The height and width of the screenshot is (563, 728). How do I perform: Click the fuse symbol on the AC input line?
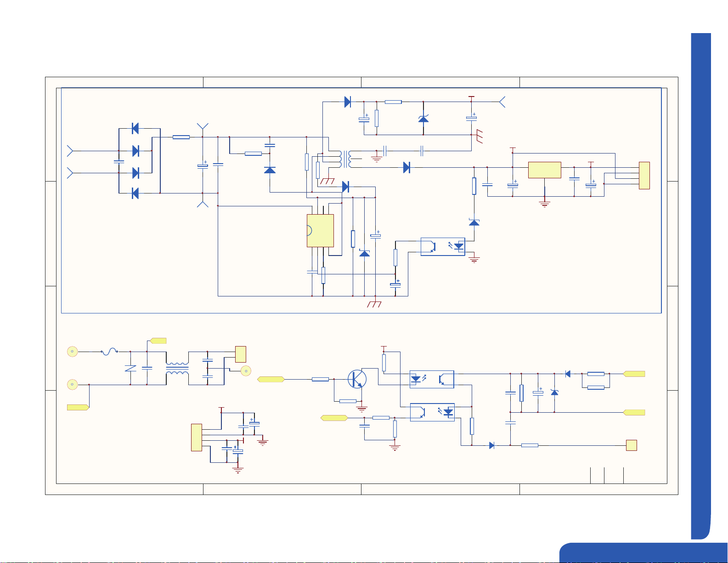(x=110, y=352)
